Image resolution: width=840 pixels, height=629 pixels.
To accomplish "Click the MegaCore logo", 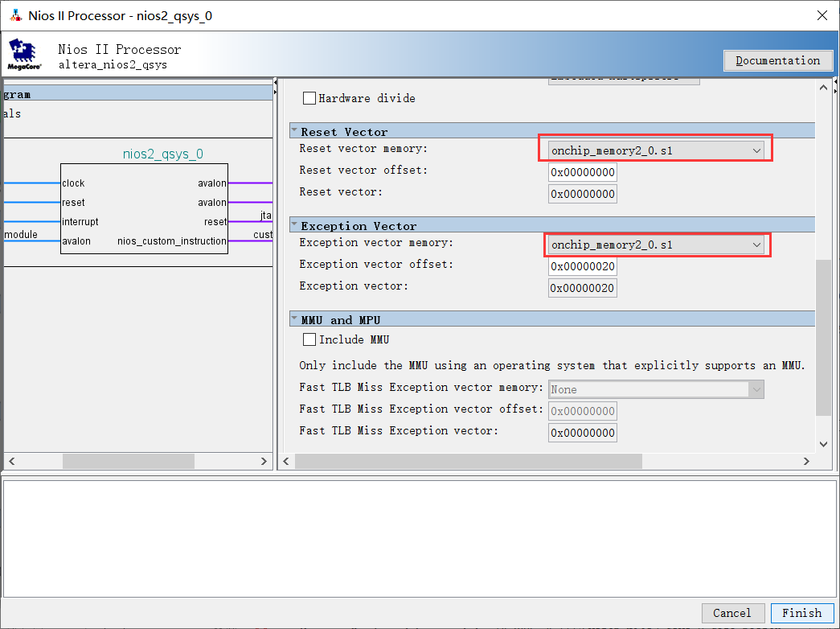I will [23, 54].
